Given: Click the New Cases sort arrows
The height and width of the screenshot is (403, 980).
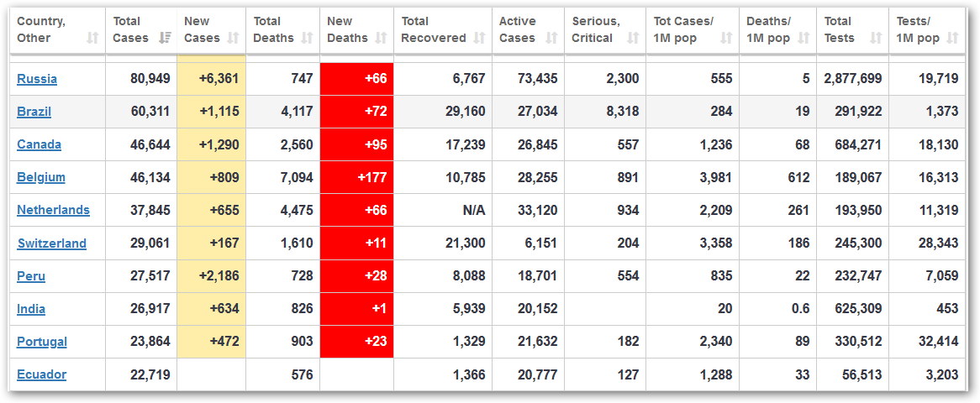Looking at the screenshot, I should pos(234,39).
